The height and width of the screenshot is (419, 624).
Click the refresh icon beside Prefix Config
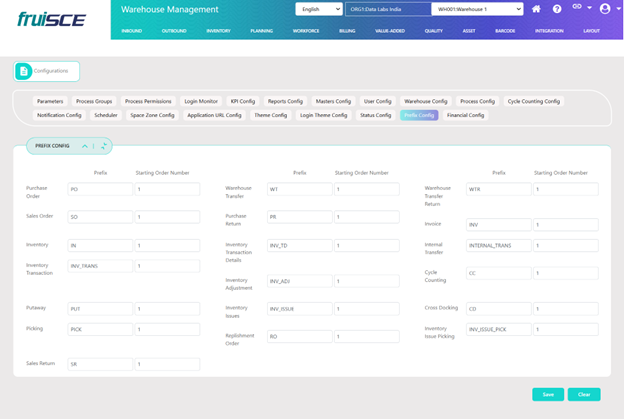point(104,146)
